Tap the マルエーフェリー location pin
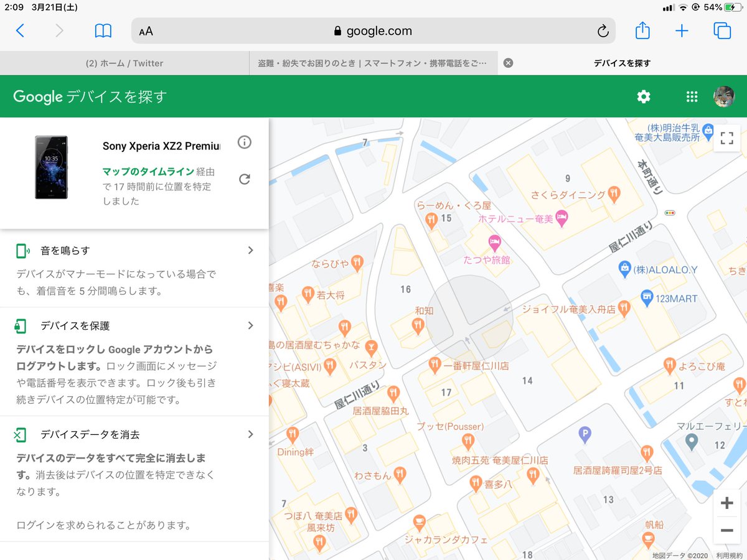Screen dimensions: 747x560 691,442
